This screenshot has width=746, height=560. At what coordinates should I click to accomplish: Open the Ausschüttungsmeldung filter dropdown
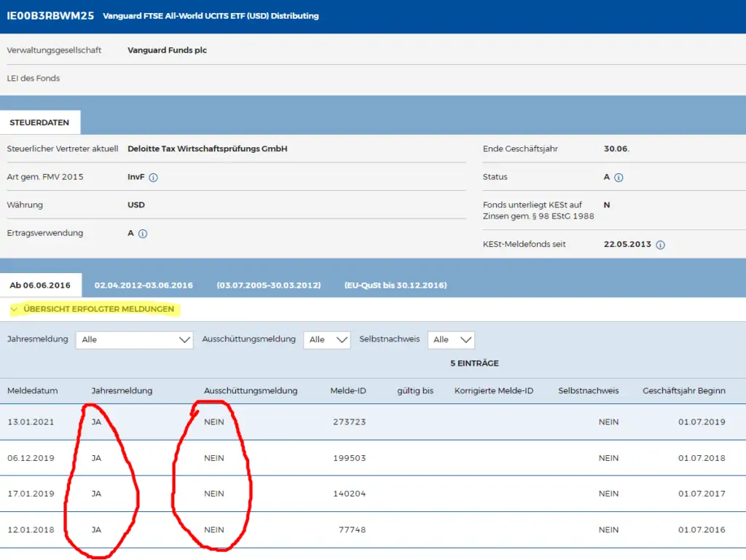tap(327, 339)
